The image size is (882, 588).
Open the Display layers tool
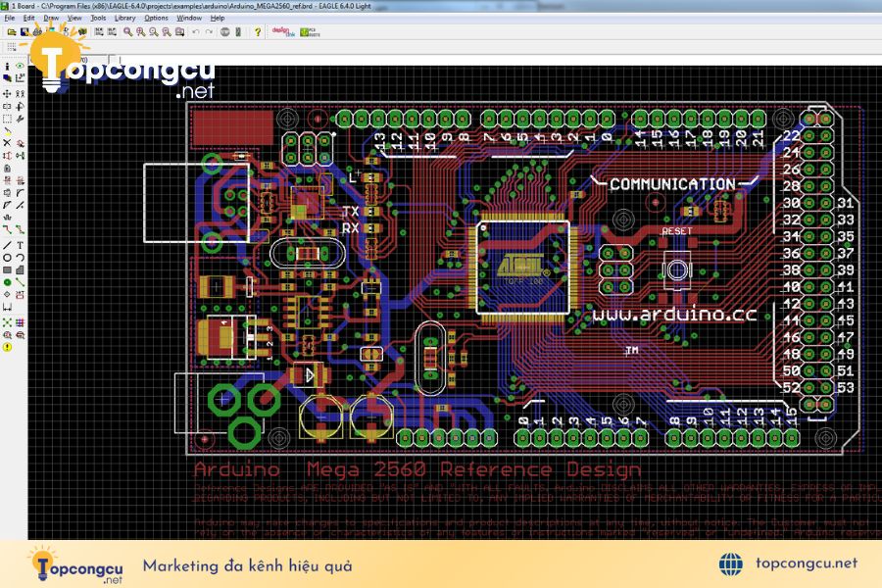coord(7,78)
